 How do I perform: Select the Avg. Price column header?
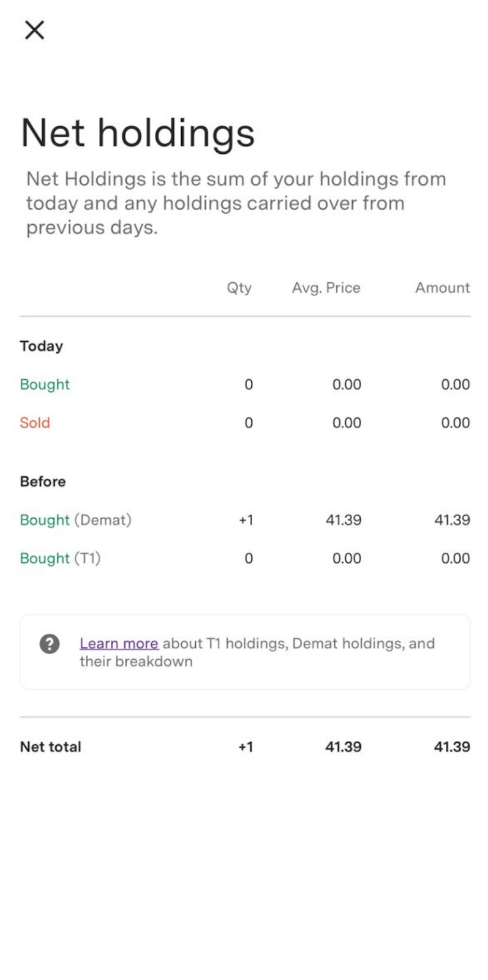click(x=326, y=288)
